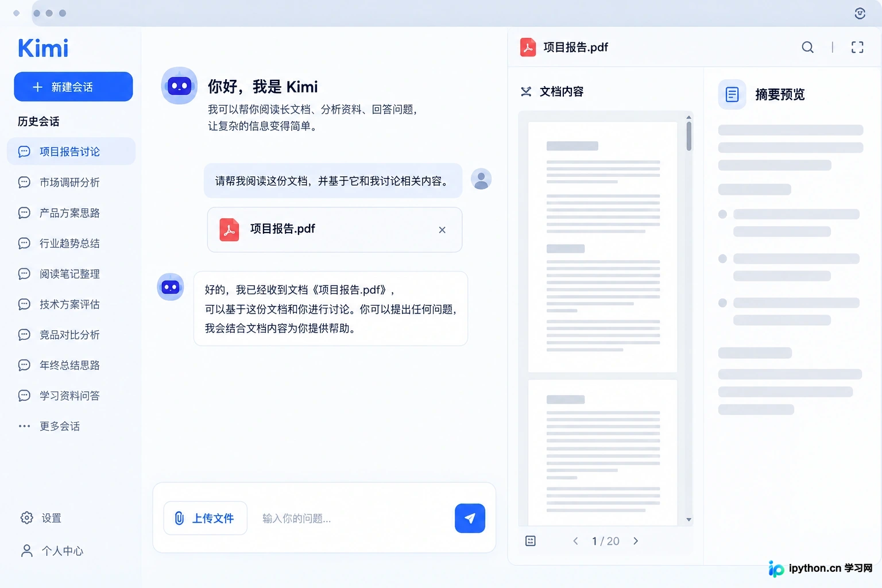Send message with paper plane icon
This screenshot has width=882, height=588.
470,518
